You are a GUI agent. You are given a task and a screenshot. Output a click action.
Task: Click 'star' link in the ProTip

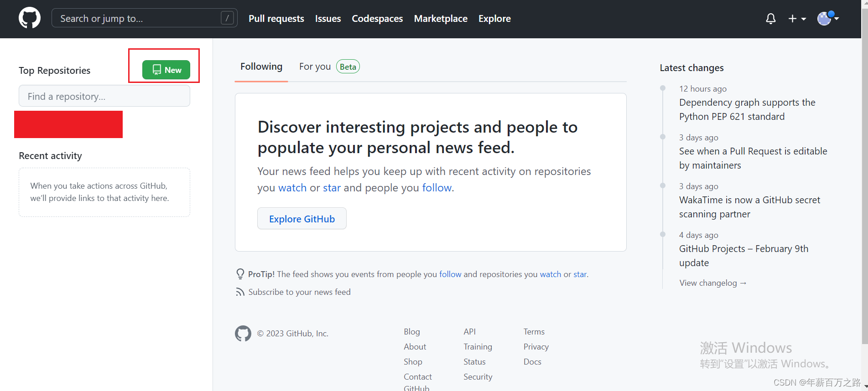point(581,274)
